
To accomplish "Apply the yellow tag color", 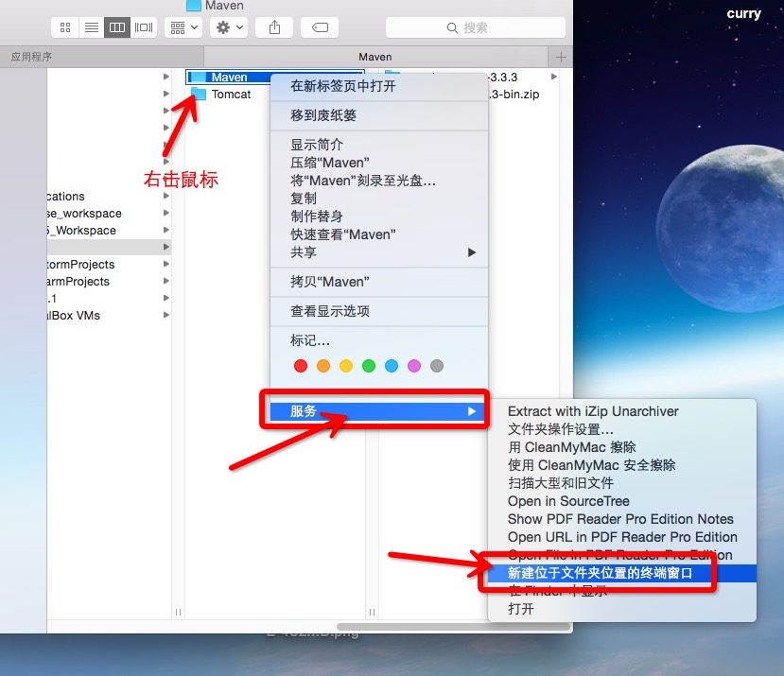I will (x=346, y=366).
